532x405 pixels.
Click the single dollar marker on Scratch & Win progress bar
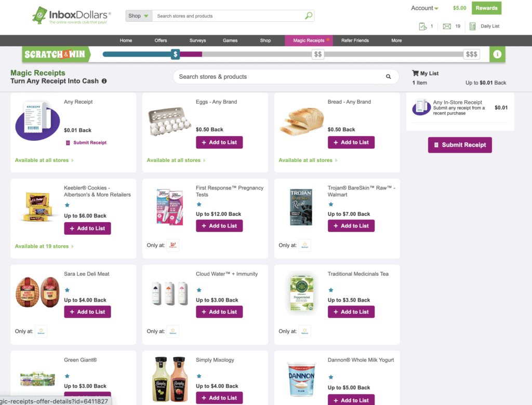click(176, 54)
